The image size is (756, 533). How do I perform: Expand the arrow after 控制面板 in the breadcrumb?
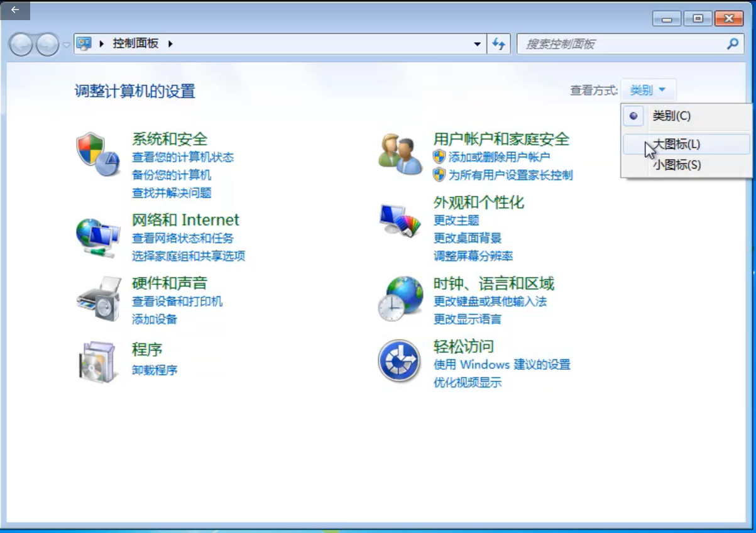170,44
